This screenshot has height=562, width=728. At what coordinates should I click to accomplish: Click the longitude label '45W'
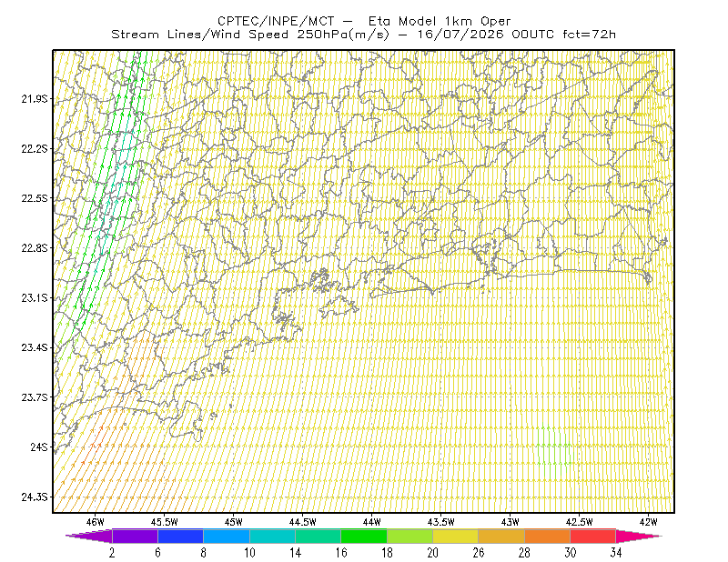click(x=234, y=522)
